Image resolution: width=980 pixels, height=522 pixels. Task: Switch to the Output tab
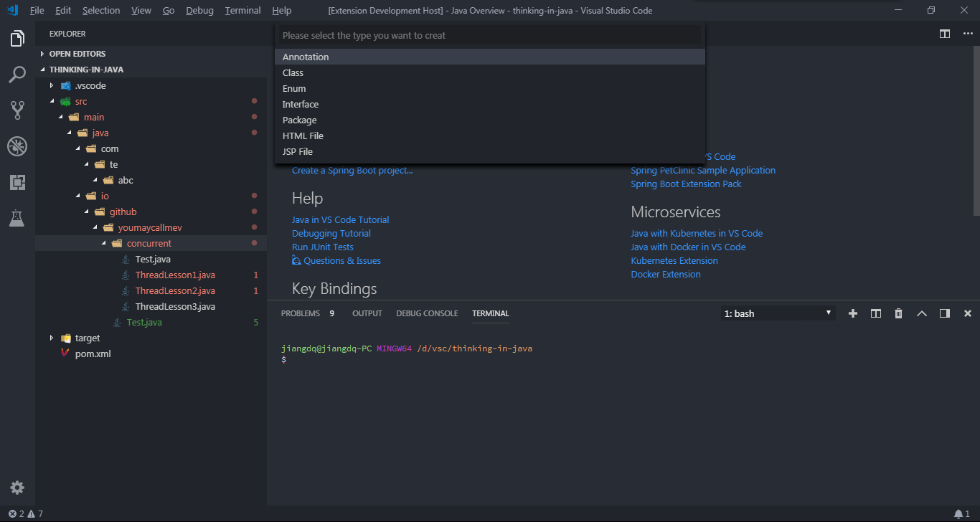(x=367, y=313)
